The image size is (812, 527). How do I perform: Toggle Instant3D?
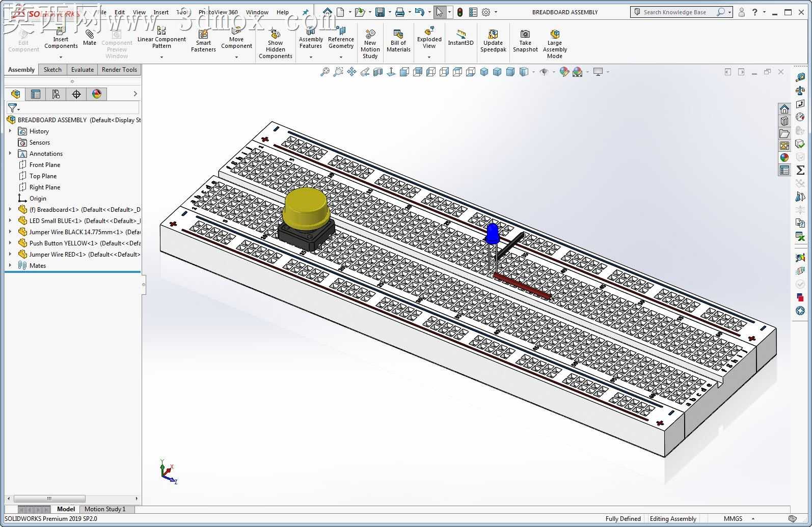(x=461, y=37)
